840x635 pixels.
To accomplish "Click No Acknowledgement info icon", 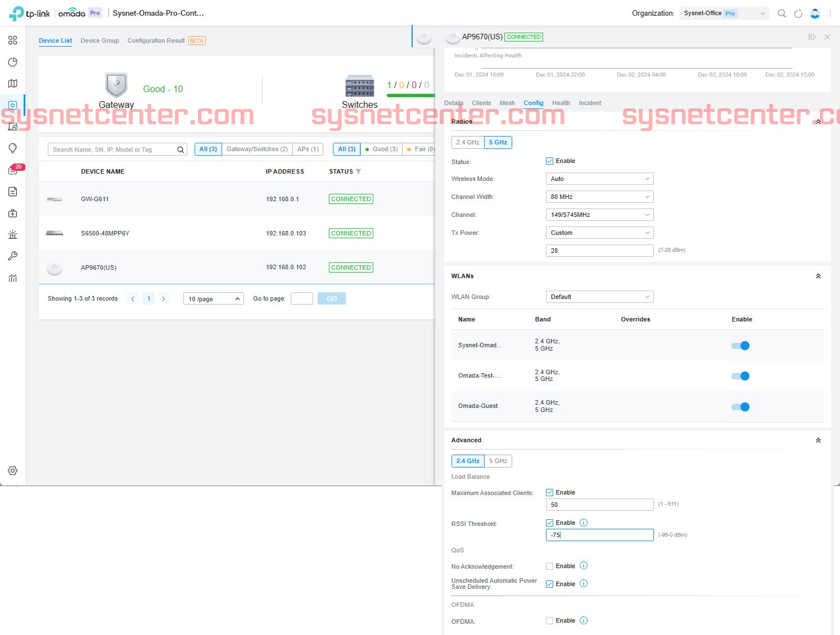I will tap(584, 566).
